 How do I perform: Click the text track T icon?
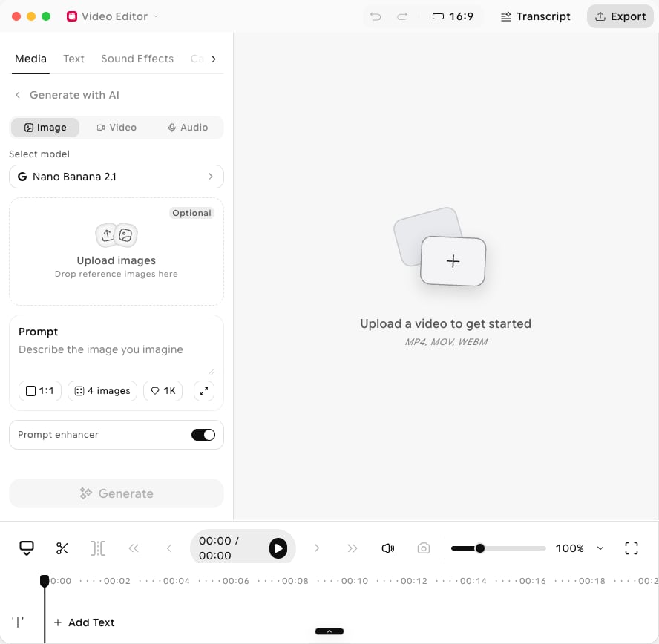click(18, 622)
